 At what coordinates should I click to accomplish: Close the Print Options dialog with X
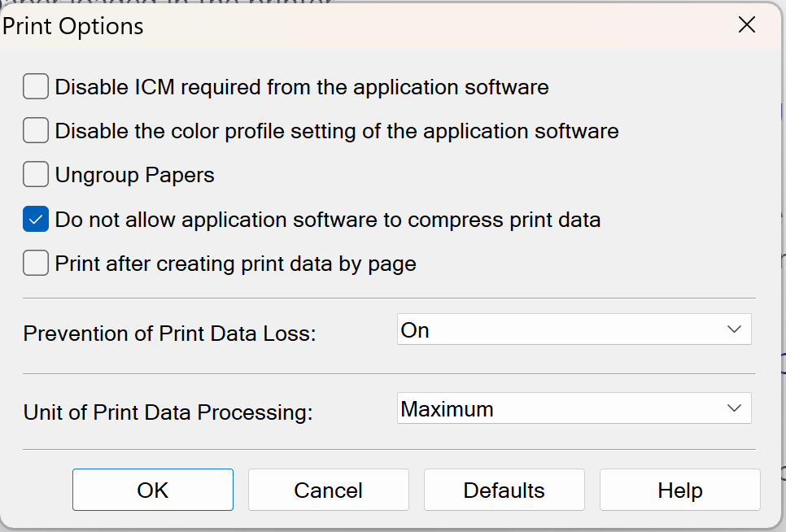[747, 25]
